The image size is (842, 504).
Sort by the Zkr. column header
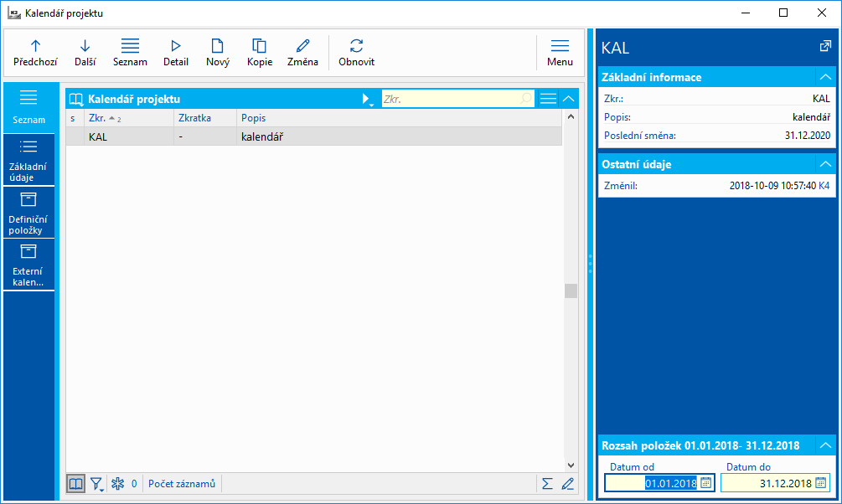pyautogui.click(x=129, y=118)
